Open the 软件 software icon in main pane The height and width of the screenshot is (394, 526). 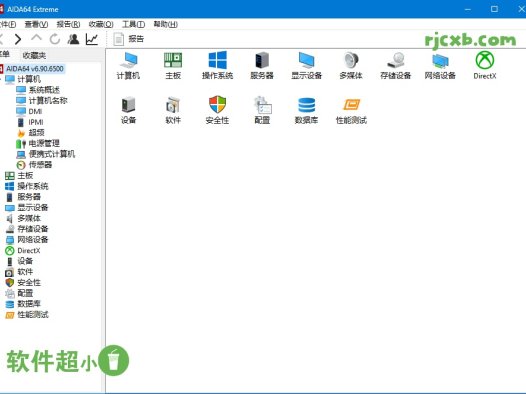tap(173, 110)
